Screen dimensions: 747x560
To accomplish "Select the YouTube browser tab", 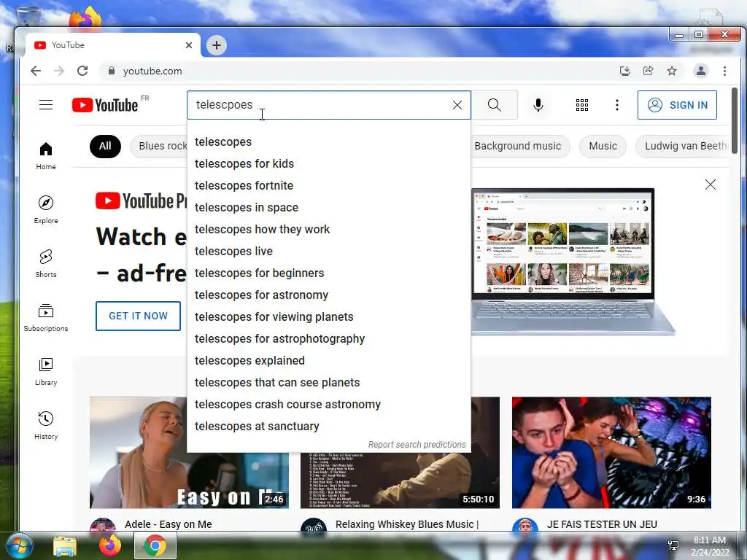I will pyautogui.click(x=113, y=45).
